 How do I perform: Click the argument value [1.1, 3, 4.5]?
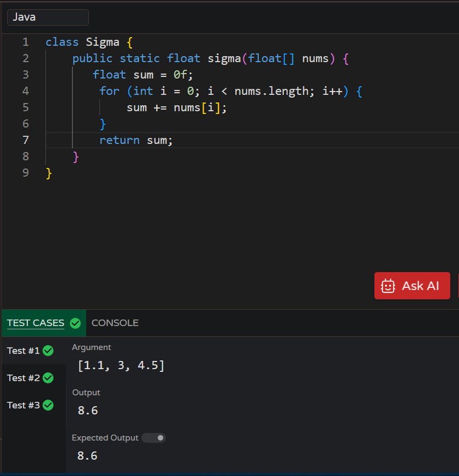pos(121,365)
